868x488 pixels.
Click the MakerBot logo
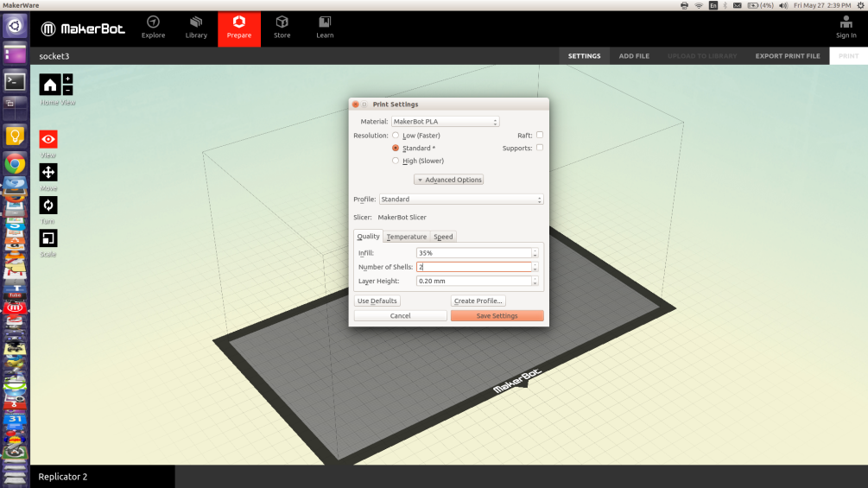pyautogui.click(x=83, y=29)
